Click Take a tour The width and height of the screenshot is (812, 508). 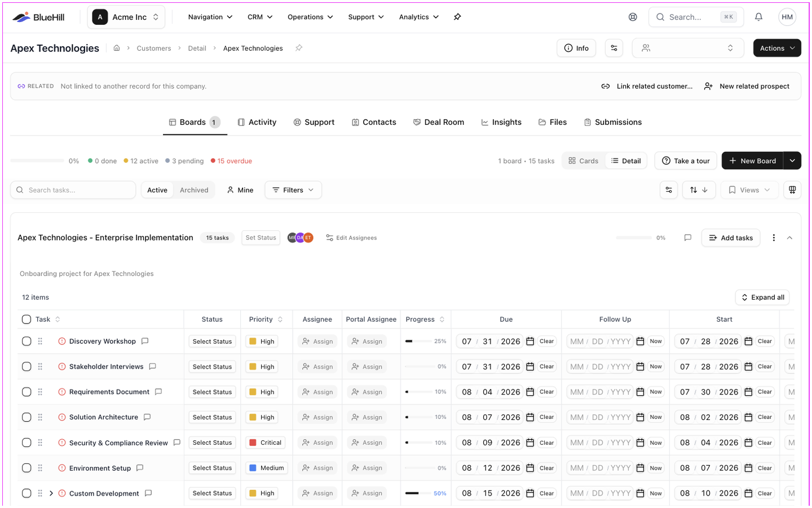[686, 161]
